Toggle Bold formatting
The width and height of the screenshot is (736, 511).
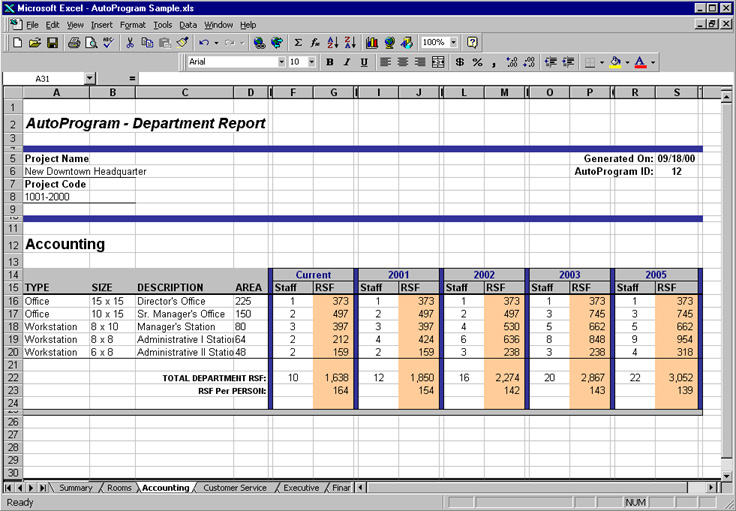(x=329, y=62)
